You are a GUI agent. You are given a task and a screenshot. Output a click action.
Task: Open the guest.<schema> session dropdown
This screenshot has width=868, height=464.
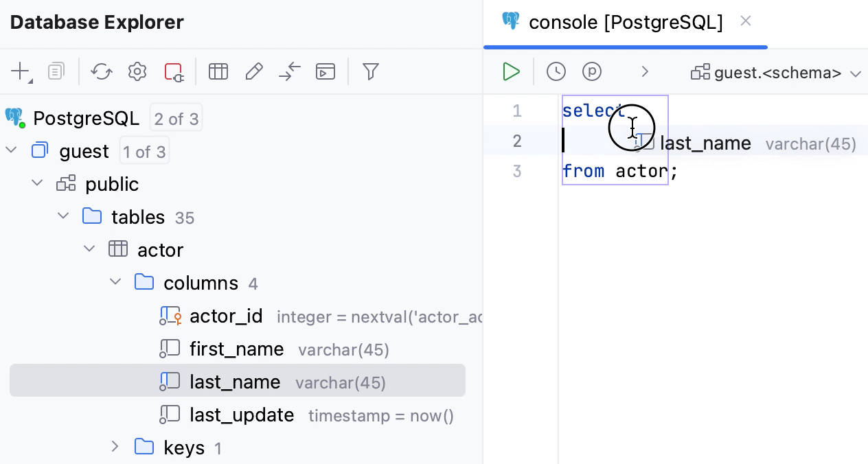(776, 71)
